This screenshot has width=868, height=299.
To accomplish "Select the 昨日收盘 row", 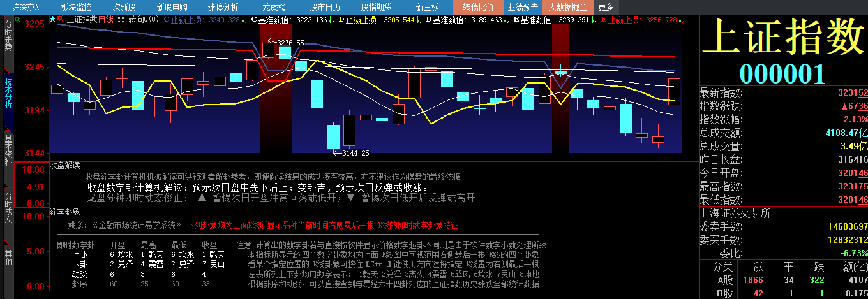I will pyautogui.click(x=783, y=159).
